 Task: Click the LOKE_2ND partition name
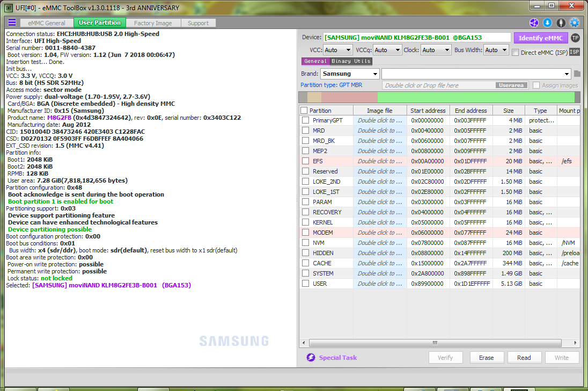tap(327, 182)
